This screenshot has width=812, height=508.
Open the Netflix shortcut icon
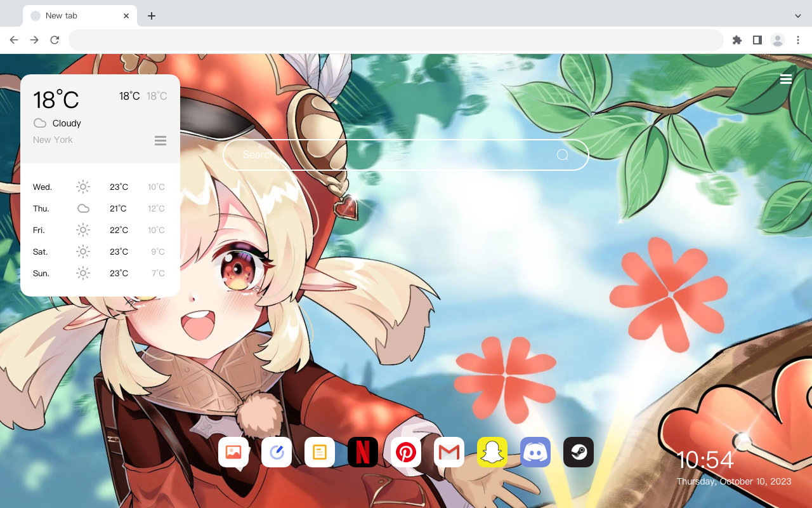tap(363, 452)
